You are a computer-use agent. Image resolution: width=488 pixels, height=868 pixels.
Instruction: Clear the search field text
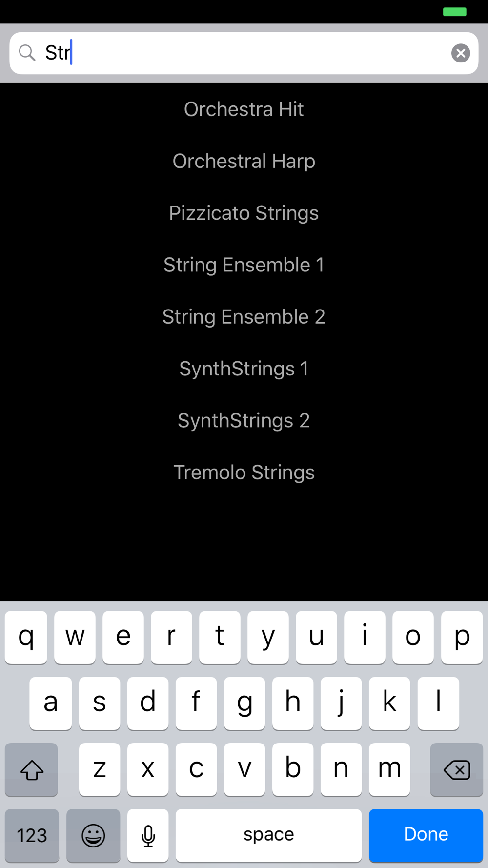click(460, 53)
